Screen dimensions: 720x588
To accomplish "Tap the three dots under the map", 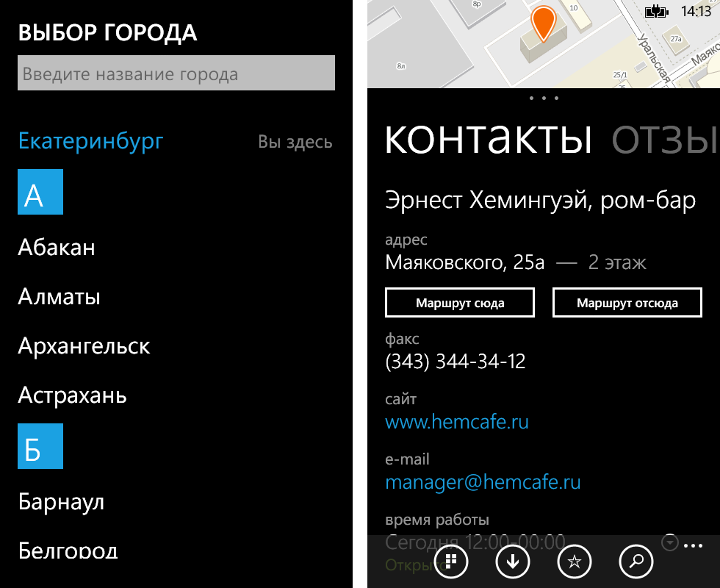I will [544, 98].
